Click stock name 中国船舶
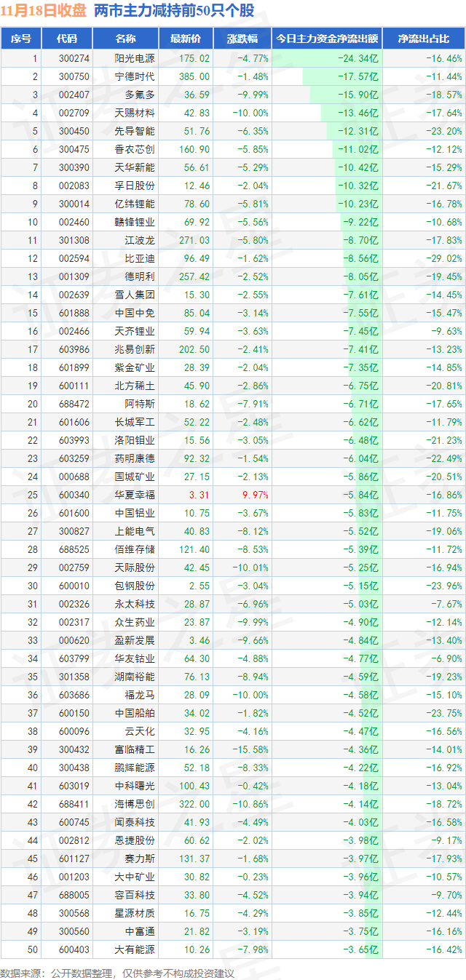 tap(135, 713)
